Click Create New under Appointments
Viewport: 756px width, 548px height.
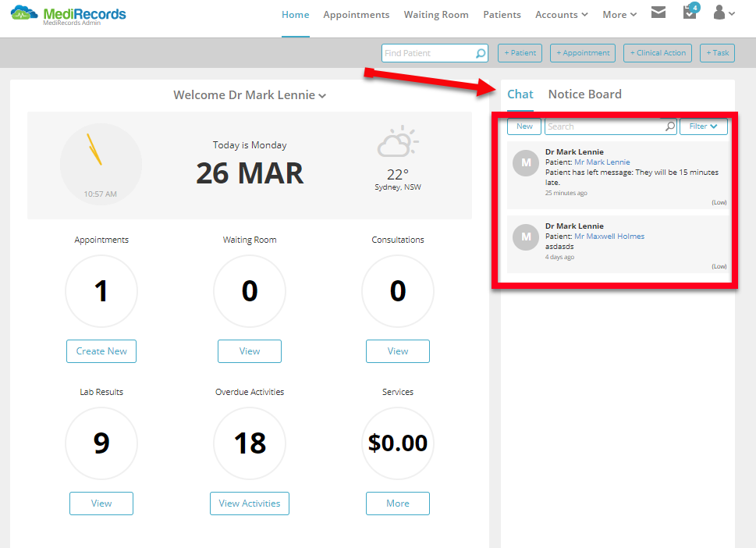(x=101, y=351)
